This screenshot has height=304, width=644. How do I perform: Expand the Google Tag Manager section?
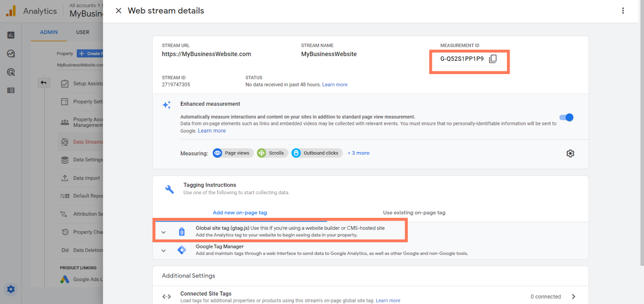[163, 251]
